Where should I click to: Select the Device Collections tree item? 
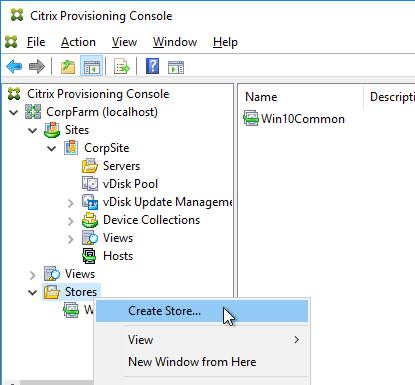(x=152, y=220)
